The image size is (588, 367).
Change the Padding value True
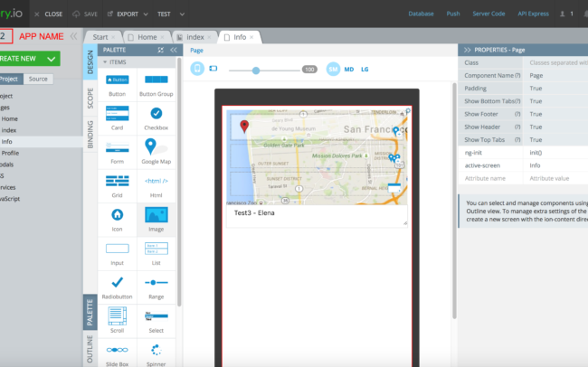(x=555, y=89)
